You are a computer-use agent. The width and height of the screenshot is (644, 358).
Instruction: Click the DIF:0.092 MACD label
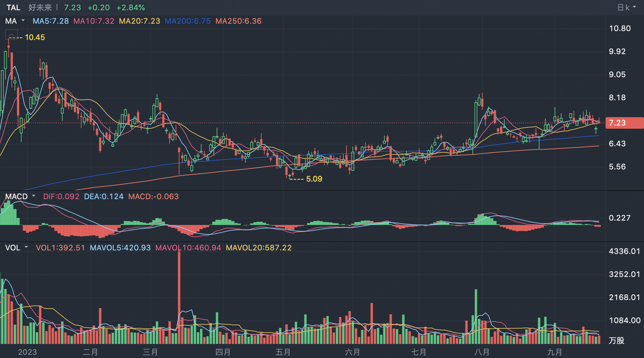[x=61, y=196]
